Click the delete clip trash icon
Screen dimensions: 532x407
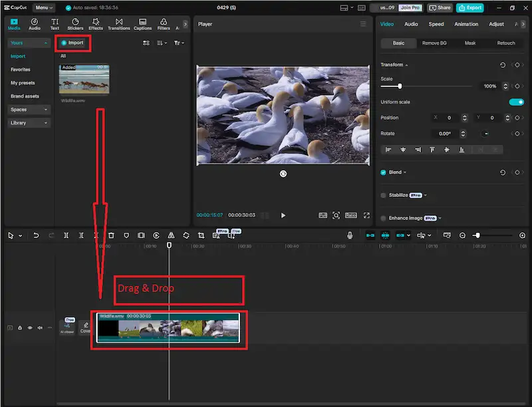[x=111, y=235]
